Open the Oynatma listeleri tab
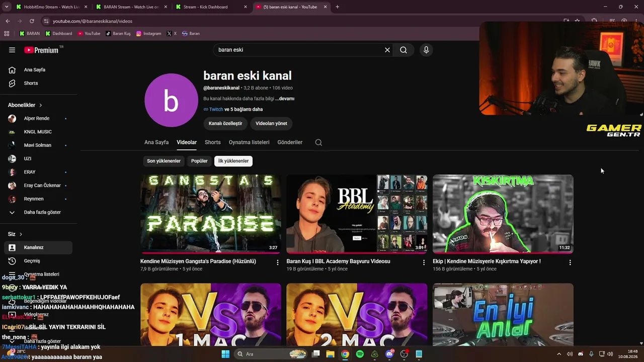644x362 pixels. point(249,142)
